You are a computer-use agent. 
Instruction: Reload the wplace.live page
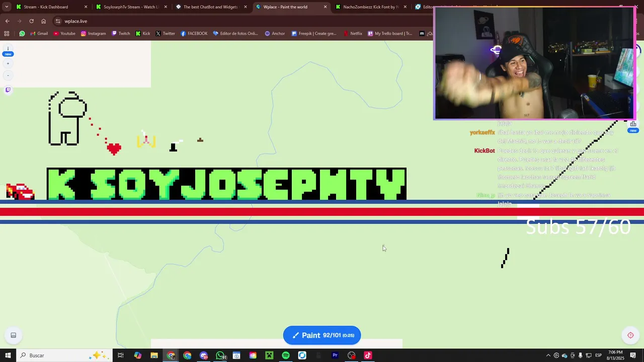(x=31, y=21)
